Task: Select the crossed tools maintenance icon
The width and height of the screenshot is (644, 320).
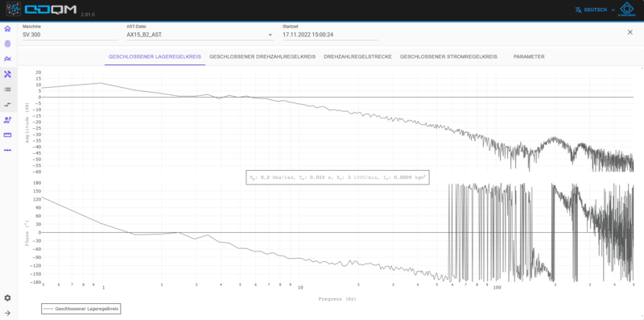Action: 7,74
